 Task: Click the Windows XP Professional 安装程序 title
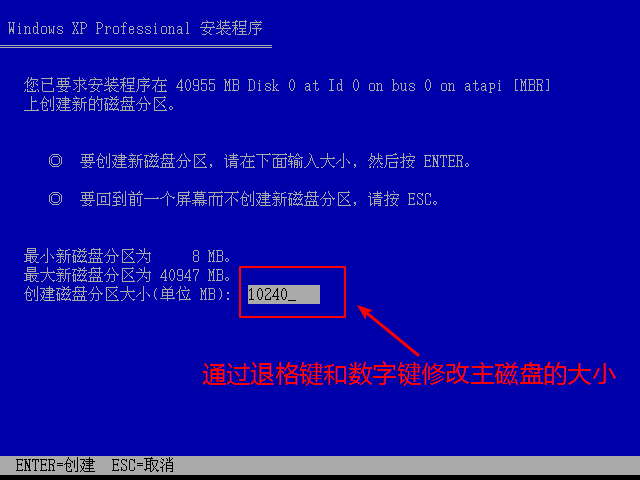[x=135, y=29]
